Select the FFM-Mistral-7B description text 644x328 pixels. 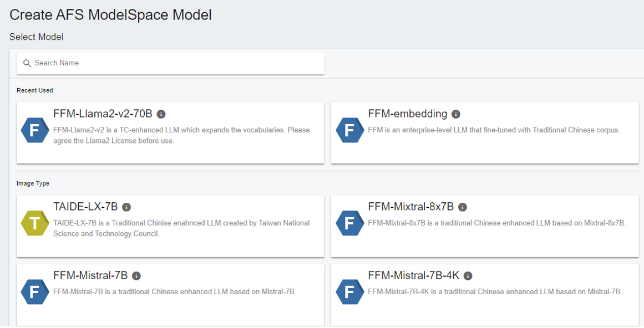tap(175, 292)
